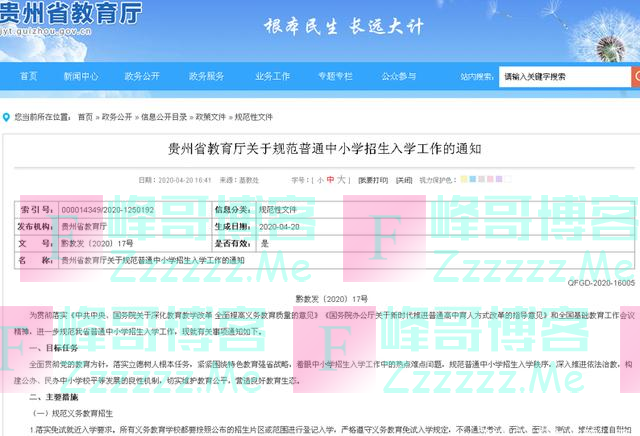Open the 新闻中心 navigation menu

coord(81,76)
